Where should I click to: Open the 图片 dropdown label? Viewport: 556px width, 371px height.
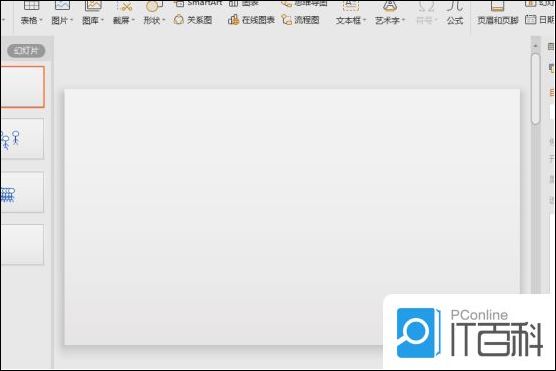(x=62, y=21)
